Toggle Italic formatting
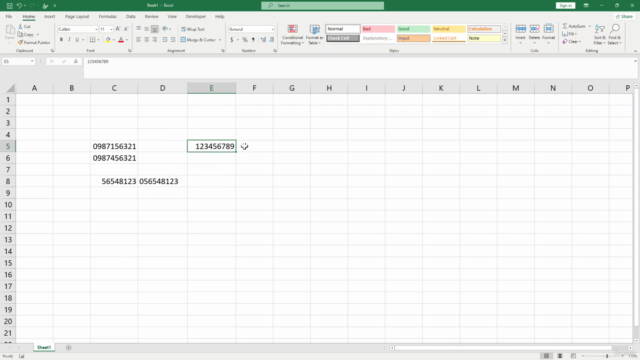 tap(69, 40)
